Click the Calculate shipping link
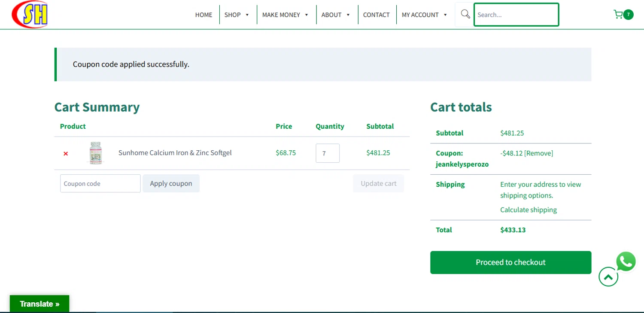Image resolution: width=644 pixels, height=313 pixels. tap(529, 210)
